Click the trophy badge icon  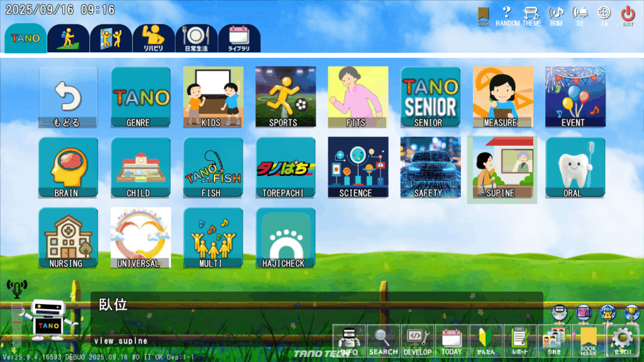[x=630, y=312]
